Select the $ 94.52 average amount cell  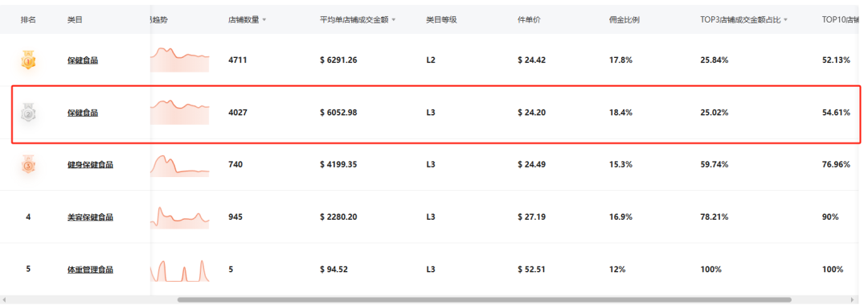point(334,270)
